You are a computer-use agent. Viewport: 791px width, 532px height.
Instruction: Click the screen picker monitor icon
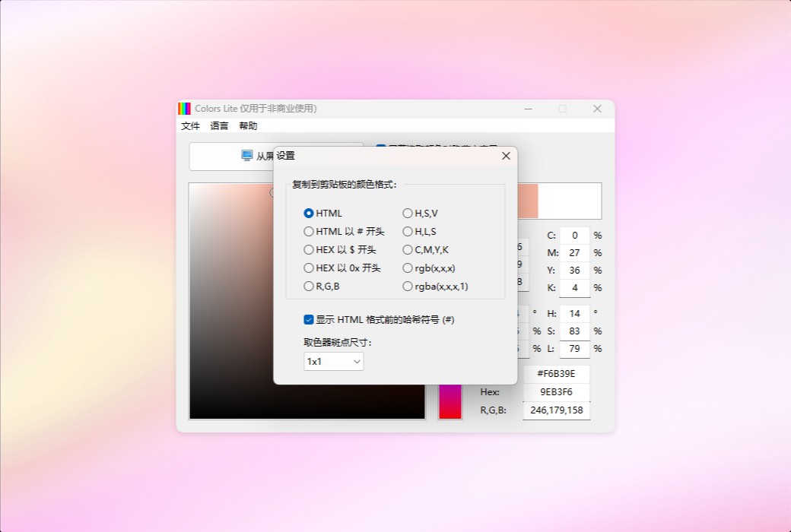click(245, 155)
